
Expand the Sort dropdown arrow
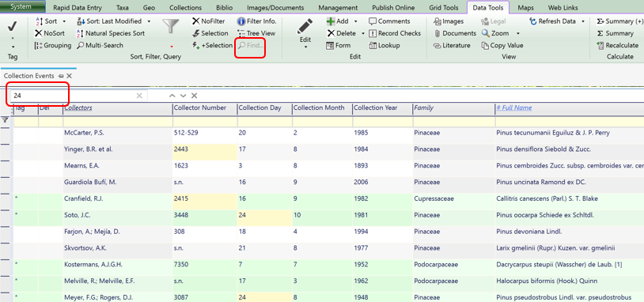point(63,21)
